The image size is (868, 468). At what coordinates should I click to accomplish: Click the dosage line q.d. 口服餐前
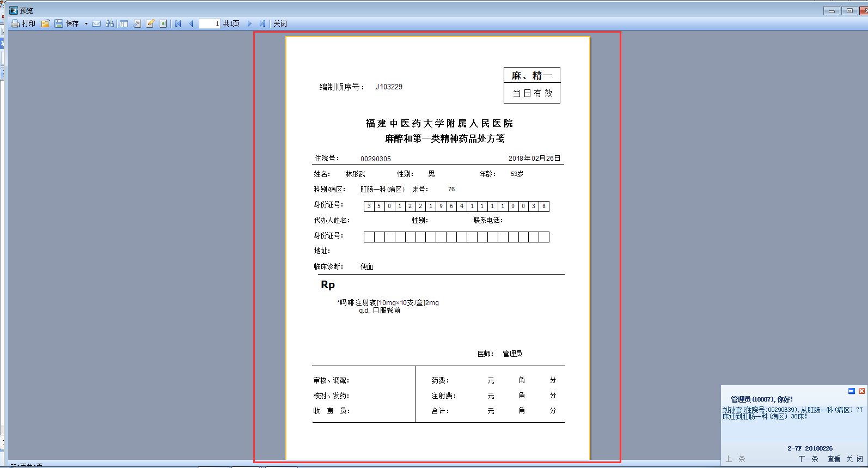click(x=380, y=311)
